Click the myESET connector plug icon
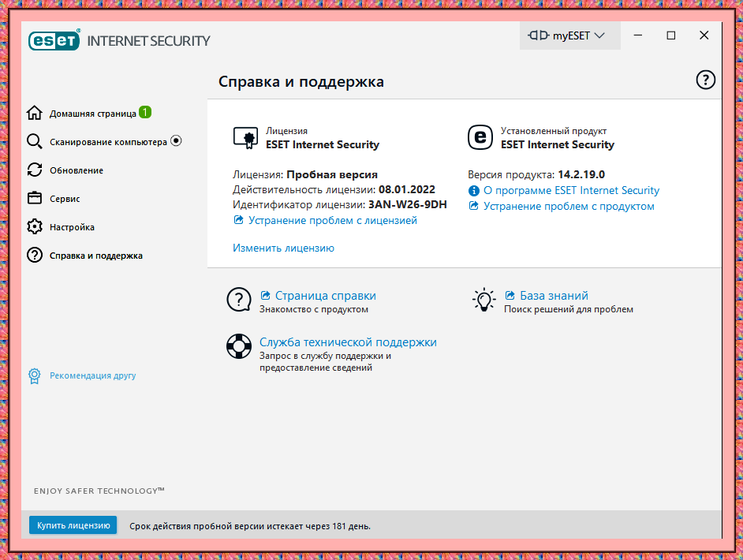This screenshot has width=743, height=560. (539, 35)
